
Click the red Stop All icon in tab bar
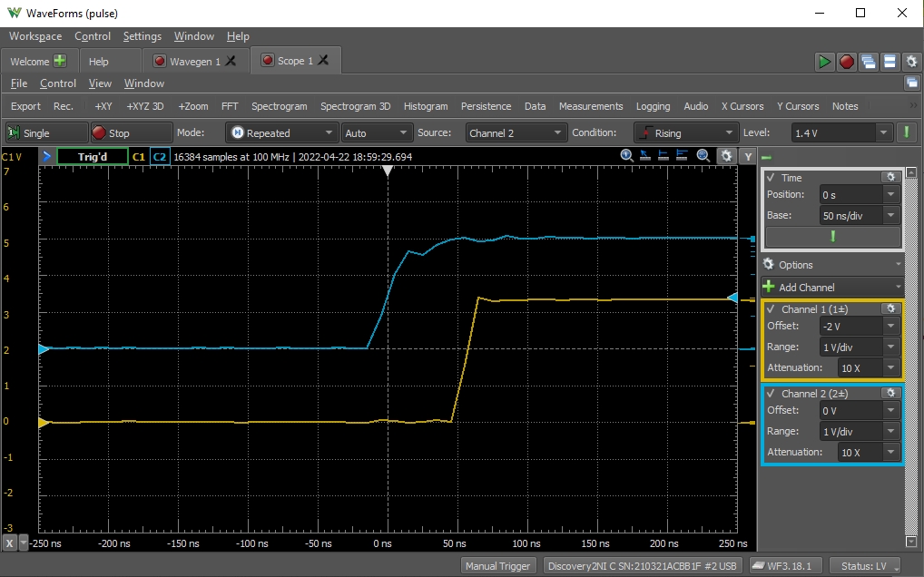coord(847,62)
